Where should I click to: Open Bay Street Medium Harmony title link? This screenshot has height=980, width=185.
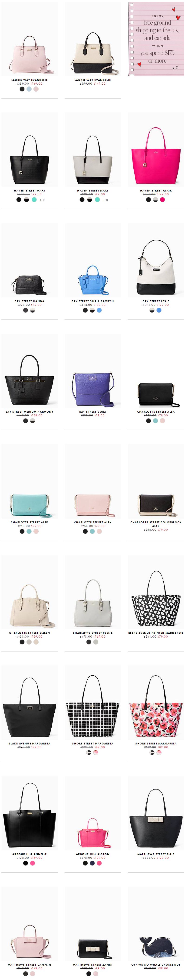coord(29,412)
